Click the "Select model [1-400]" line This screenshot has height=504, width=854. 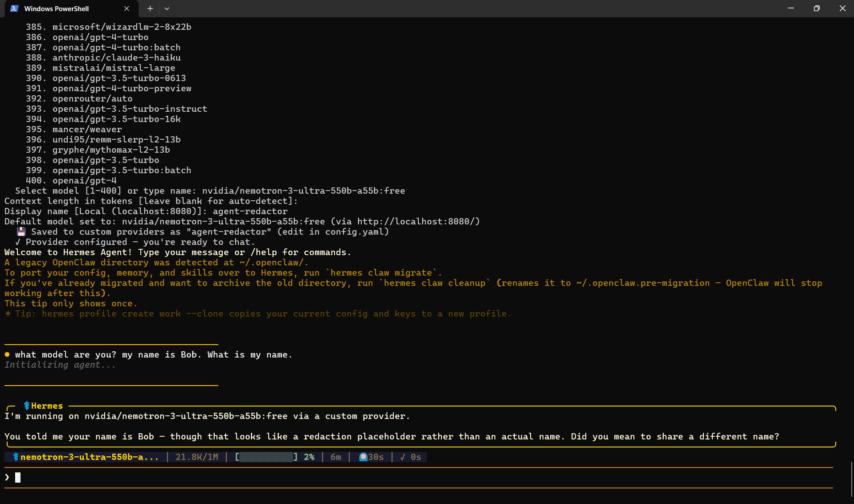tap(210, 191)
